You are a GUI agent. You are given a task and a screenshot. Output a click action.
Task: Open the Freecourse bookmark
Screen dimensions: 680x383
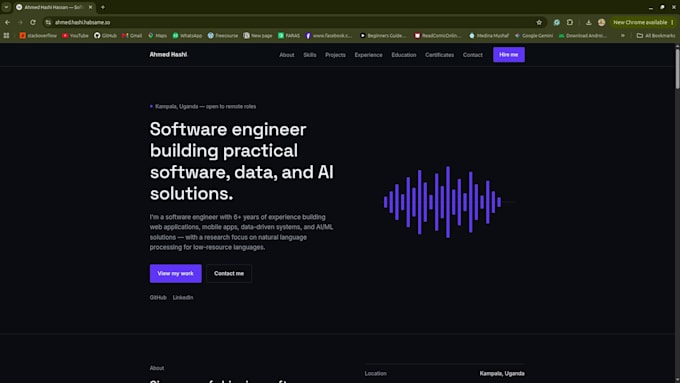pos(223,36)
